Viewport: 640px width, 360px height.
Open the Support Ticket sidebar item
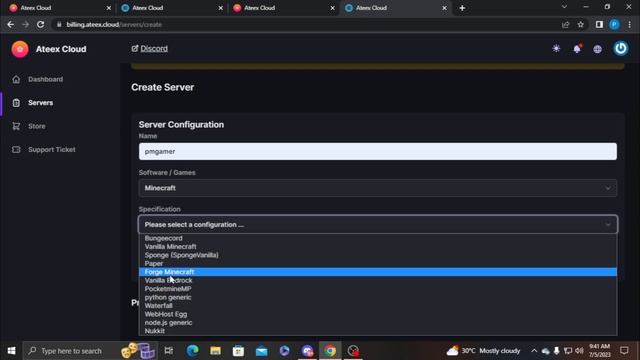51,150
